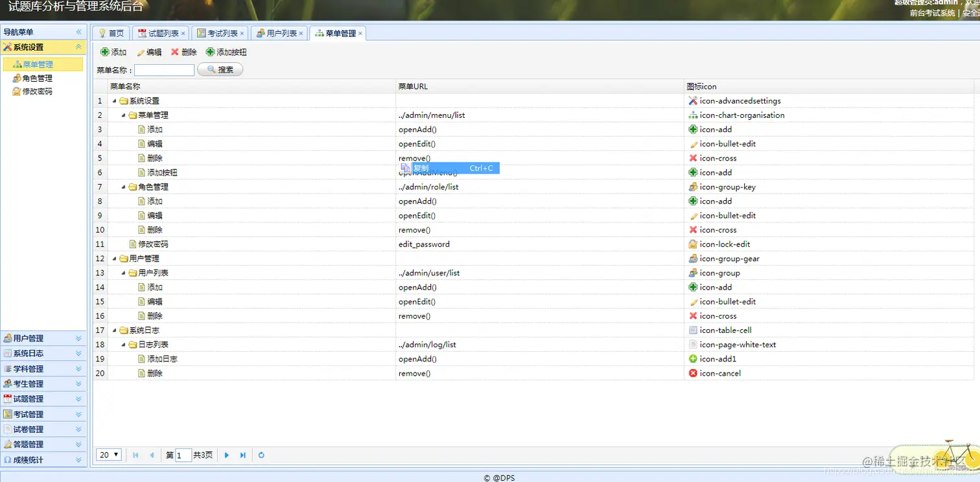Image resolution: width=980 pixels, height=482 pixels.
Task: Click the icon-add1 green plus icon
Action: pyautogui.click(x=693, y=359)
